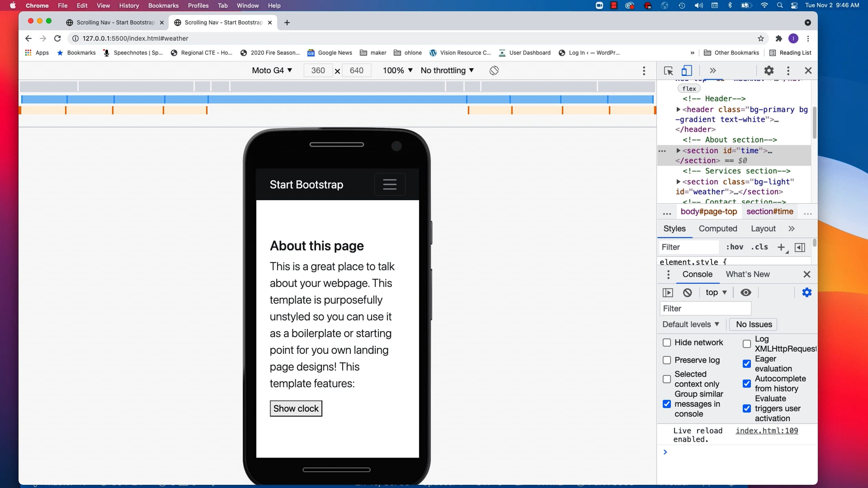Open the index.html:109 source link
Viewport: 868px width, 488px height.
pyautogui.click(x=767, y=431)
